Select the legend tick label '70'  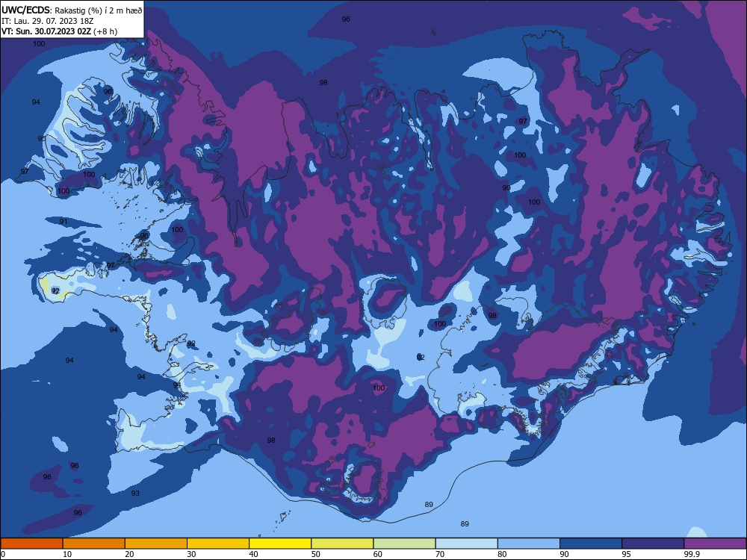pos(440,554)
